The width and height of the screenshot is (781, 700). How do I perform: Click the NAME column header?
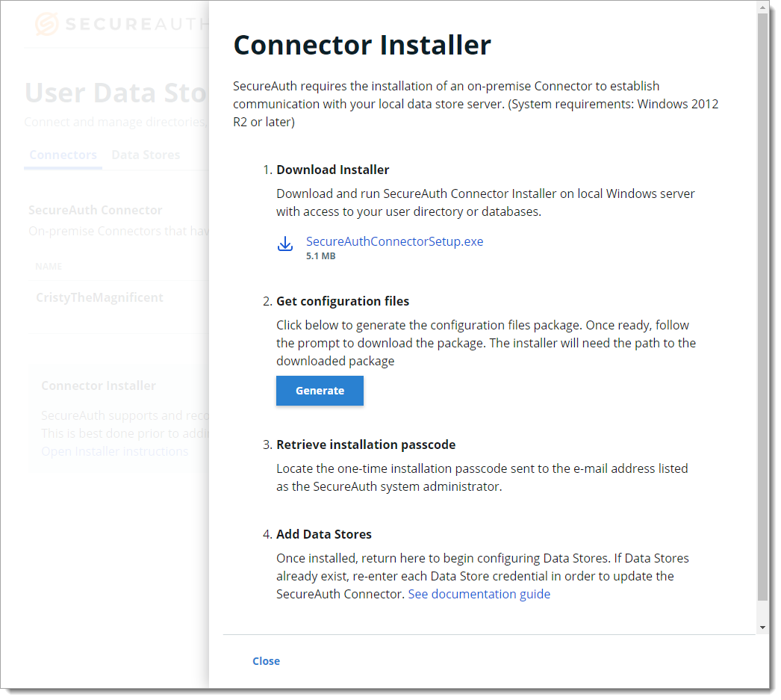coord(49,266)
